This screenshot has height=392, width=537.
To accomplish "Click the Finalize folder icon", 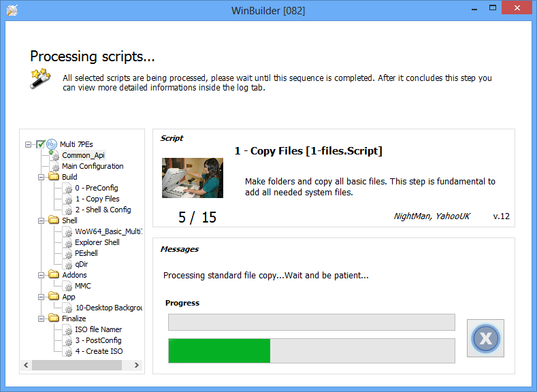I will (54, 318).
